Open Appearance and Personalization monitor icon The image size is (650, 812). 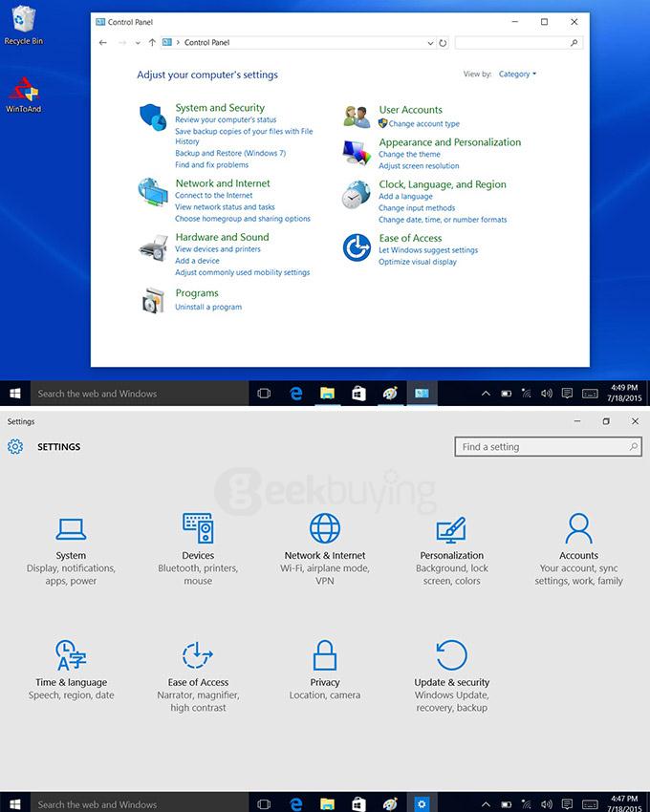click(357, 153)
